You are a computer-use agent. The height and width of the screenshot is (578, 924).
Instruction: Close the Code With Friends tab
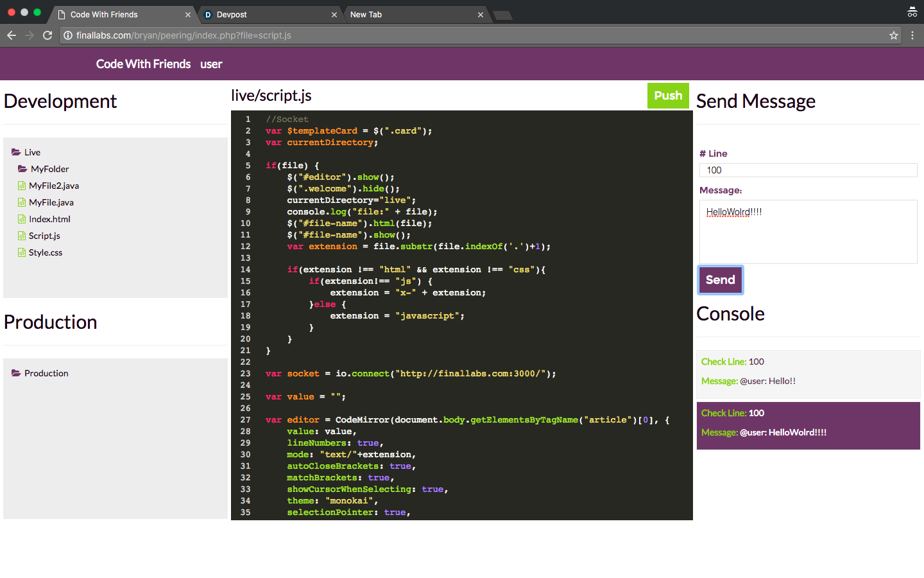pyautogui.click(x=188, y=15)
